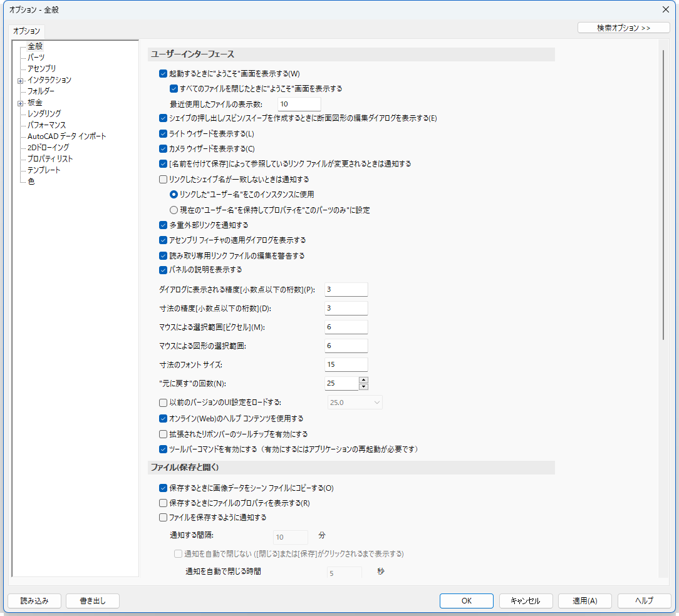Uncheck ライト ウィザードを表示する checkbox

tap(163, 133)
